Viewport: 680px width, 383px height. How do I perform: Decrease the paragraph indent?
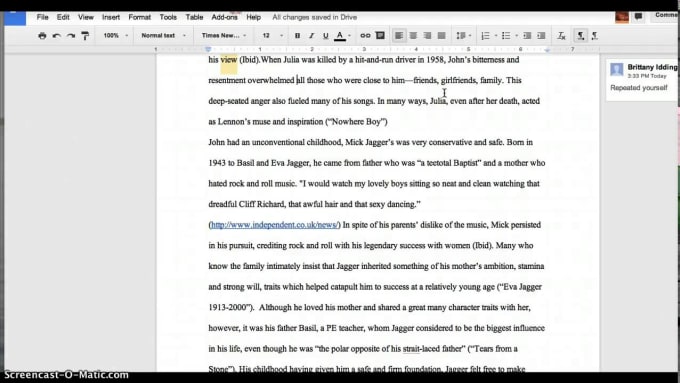click(x=527, y=36)
